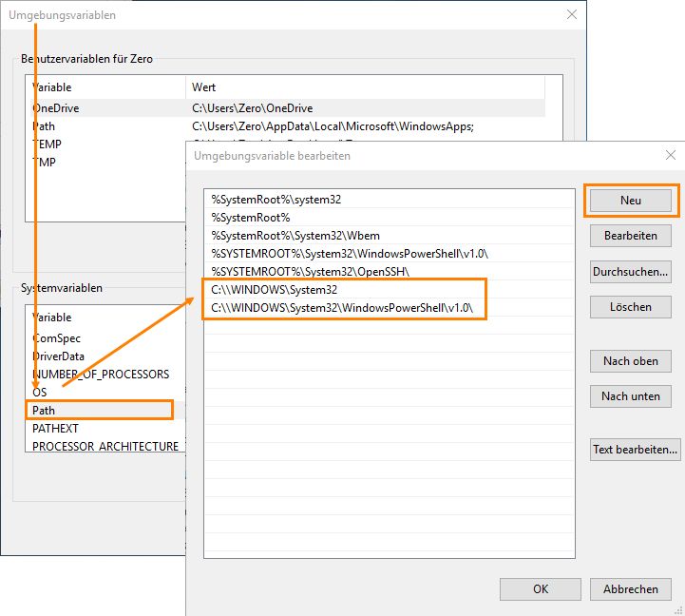This screenshot has height=616, width=685.
Task: Select OS system variable row
Action: 105,393
